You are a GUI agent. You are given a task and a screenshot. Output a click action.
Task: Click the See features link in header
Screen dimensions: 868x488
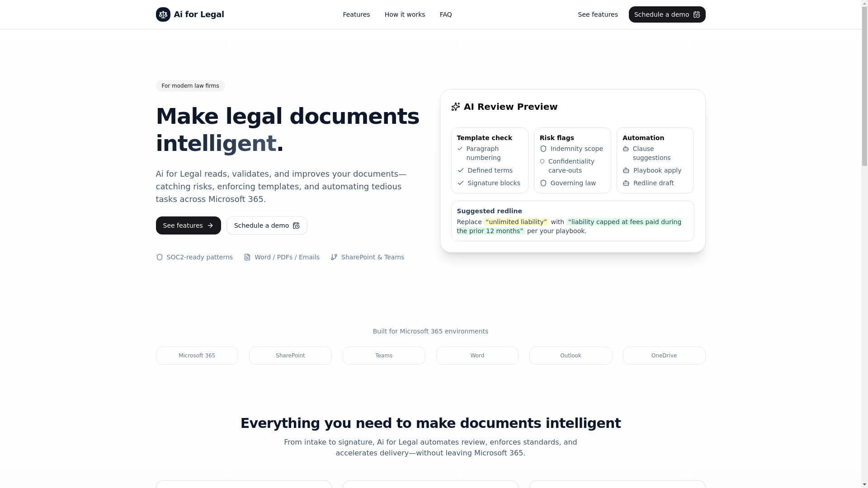tap(598, 14)
